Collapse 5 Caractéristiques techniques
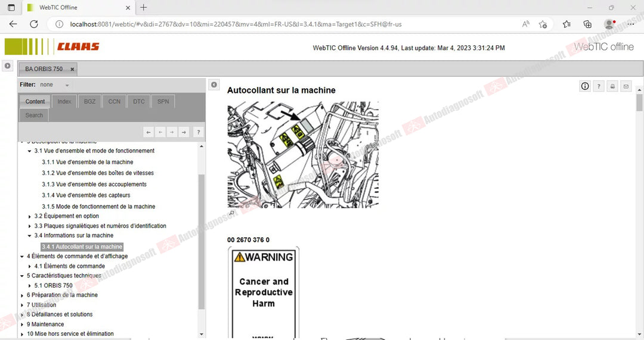This screenshot has width=644, height=340. coord(22,276)
